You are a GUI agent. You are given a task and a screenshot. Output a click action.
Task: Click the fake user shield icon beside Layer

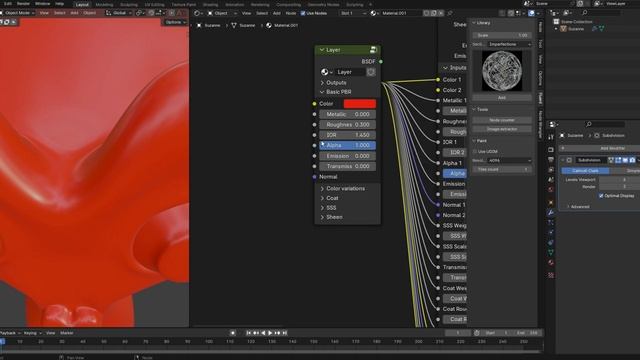click(371, 72)
